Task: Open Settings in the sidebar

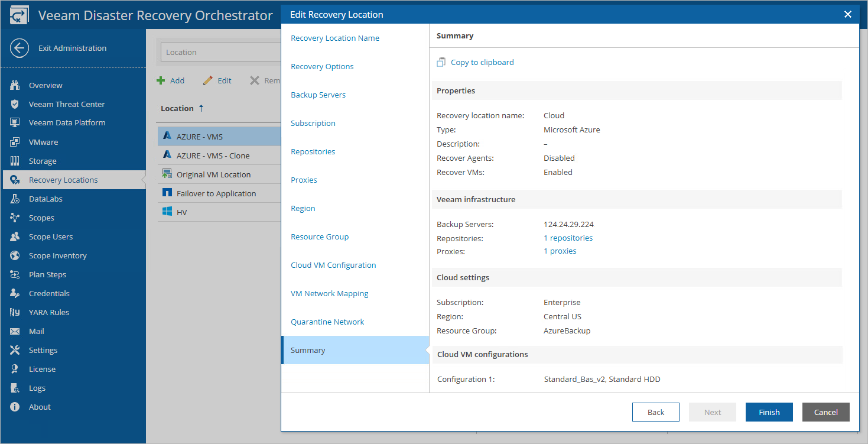Action: click(43, 351)
